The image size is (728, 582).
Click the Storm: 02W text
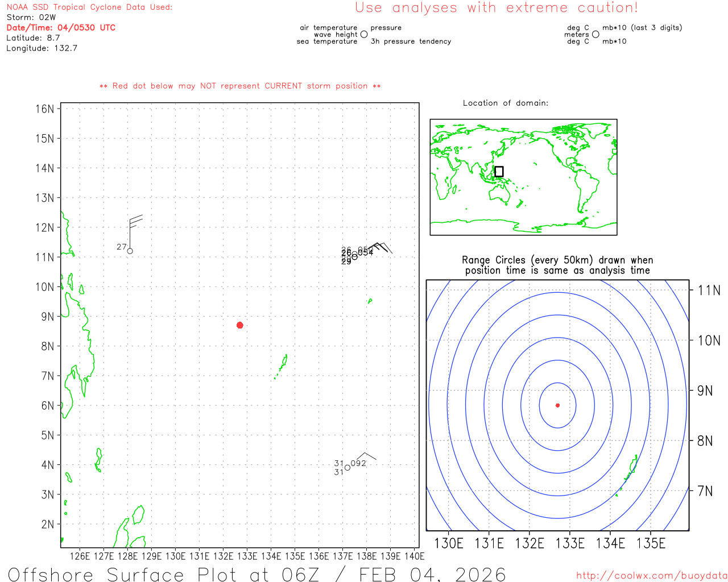point(31,18)
